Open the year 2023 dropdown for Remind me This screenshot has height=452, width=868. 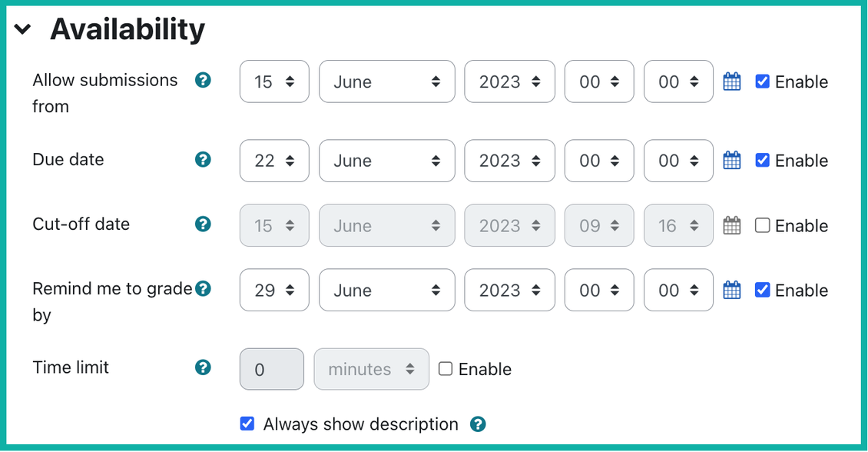(x=509, y=290)
